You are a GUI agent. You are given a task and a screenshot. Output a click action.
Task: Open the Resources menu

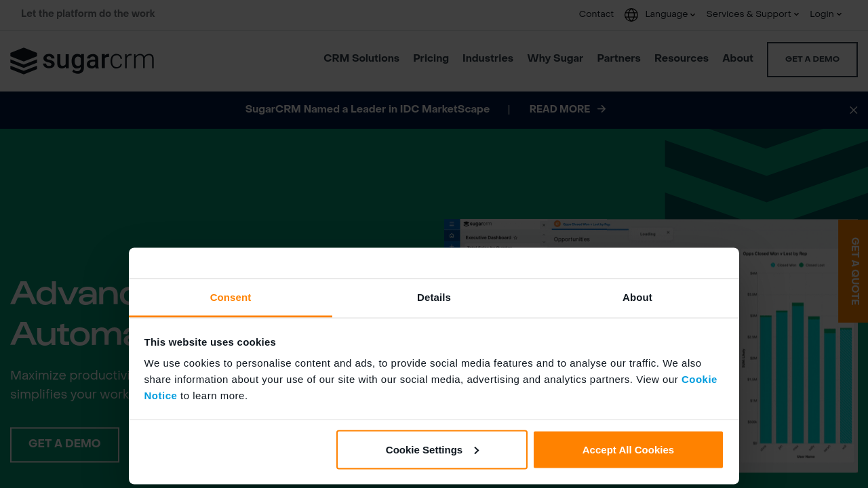[681, 58]
